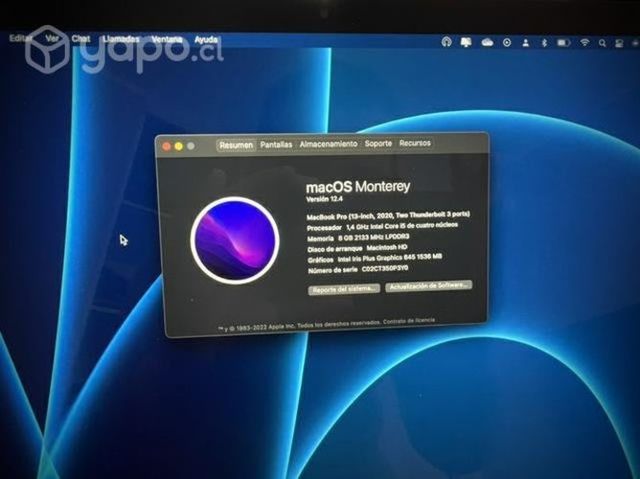Open the AirDrop status icon in menu bar
The width and height of the screenshot is (640, 479).
[446, 42]
